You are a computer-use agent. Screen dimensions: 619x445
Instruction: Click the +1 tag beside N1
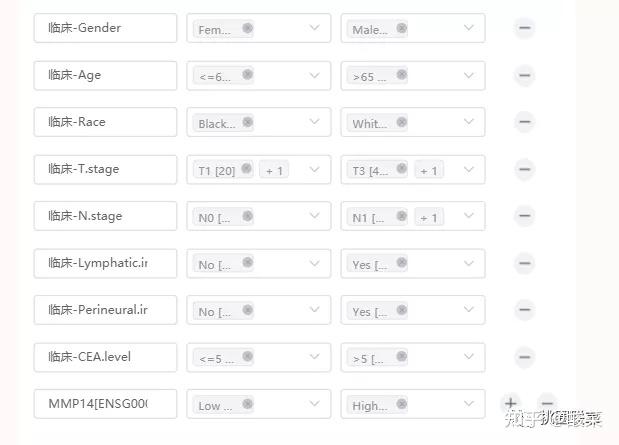click(429, 217)
